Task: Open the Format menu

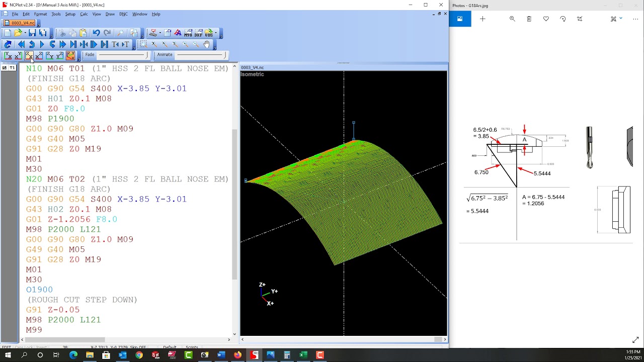Action: pos(40,14)
